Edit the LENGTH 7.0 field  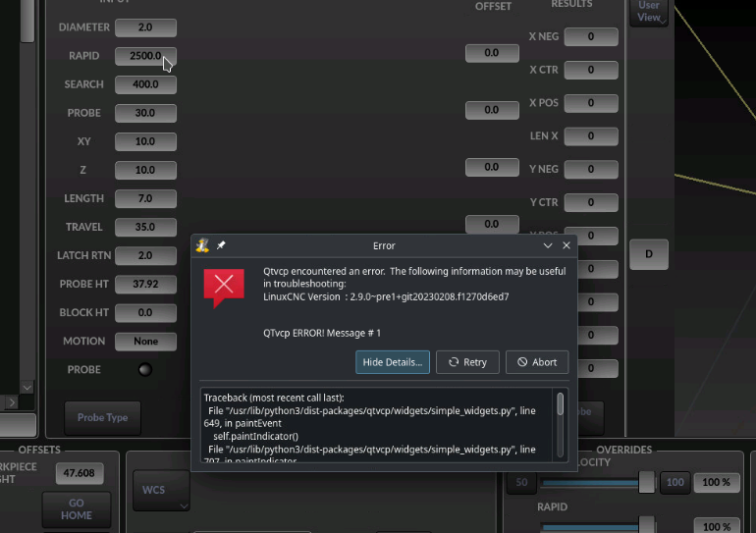tap(145, 198)
